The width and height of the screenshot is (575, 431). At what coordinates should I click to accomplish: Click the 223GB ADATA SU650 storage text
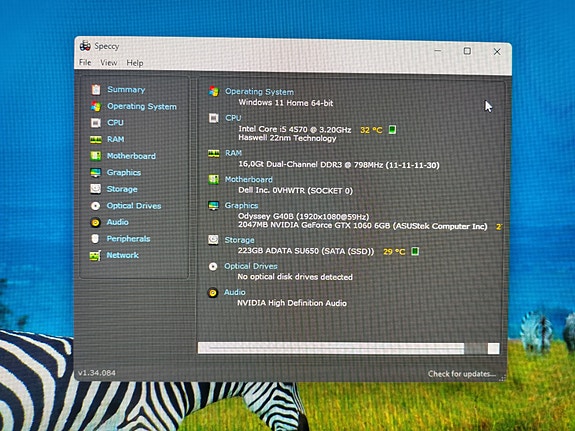[x=306, y=251]
